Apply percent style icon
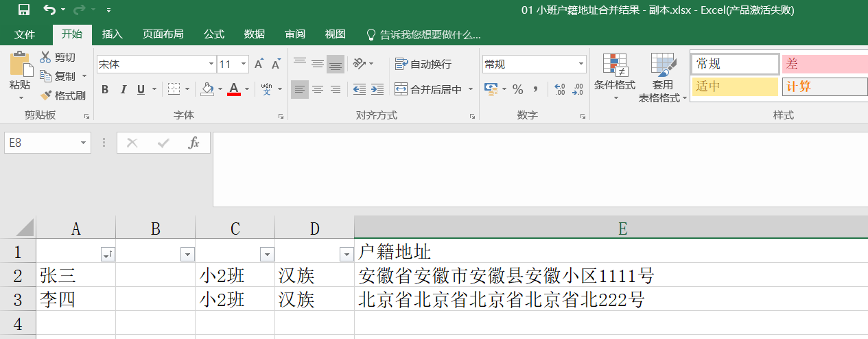 (x=518, y=89)
